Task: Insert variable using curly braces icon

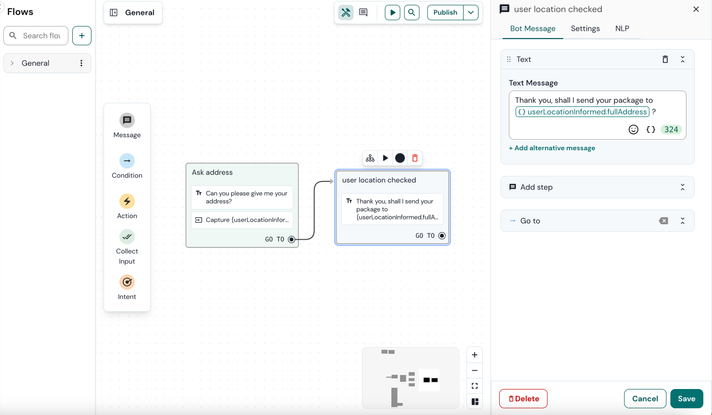Action: (651, 130)
